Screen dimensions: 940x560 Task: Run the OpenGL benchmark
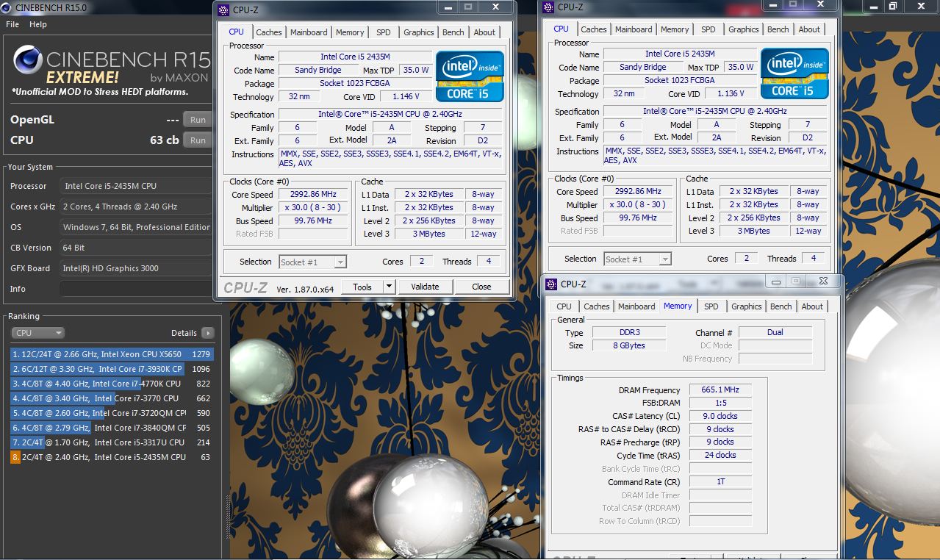(x=198, y=120)
